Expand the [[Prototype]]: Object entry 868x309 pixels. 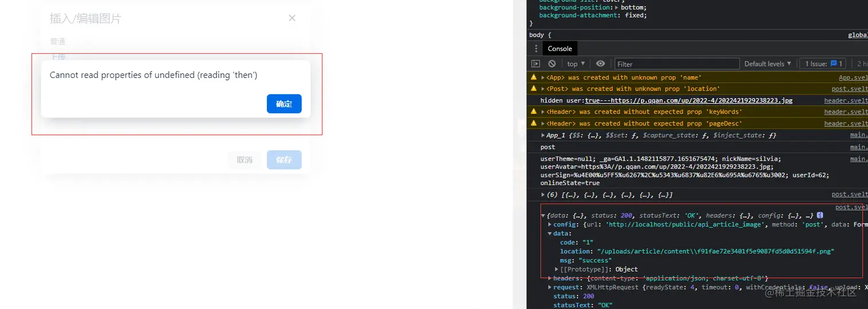(557, 269)
